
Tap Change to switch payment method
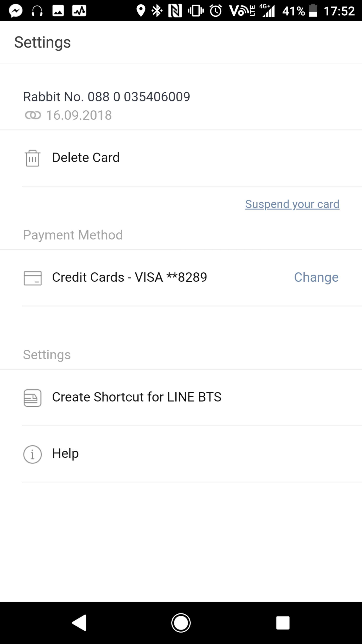point(316,277)
